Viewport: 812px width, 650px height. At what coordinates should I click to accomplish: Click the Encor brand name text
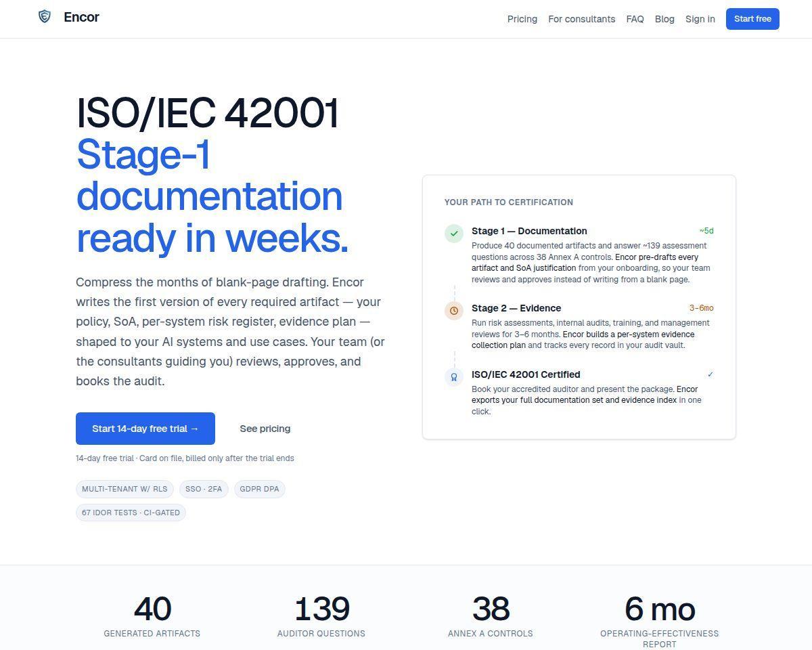coord(81,18)
